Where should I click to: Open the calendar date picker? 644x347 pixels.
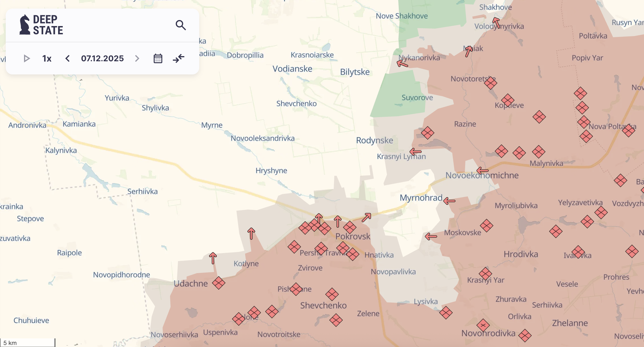[158, 58]
